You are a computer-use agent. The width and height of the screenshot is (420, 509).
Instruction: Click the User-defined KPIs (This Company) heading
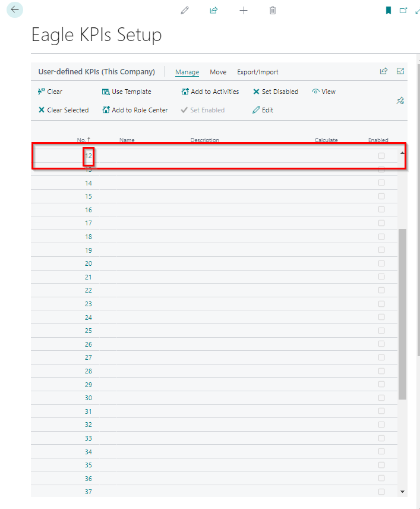point(97,72)
